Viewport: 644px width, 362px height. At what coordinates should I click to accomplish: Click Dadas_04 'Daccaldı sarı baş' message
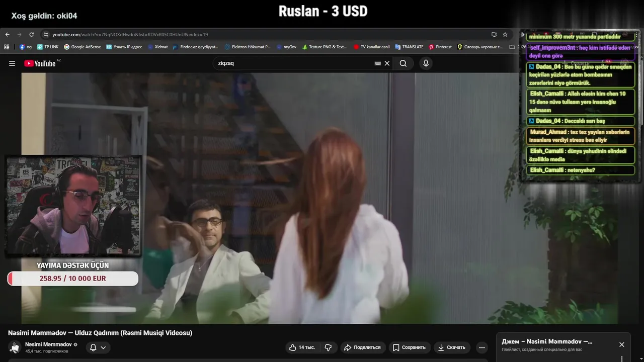coord(581,121)
